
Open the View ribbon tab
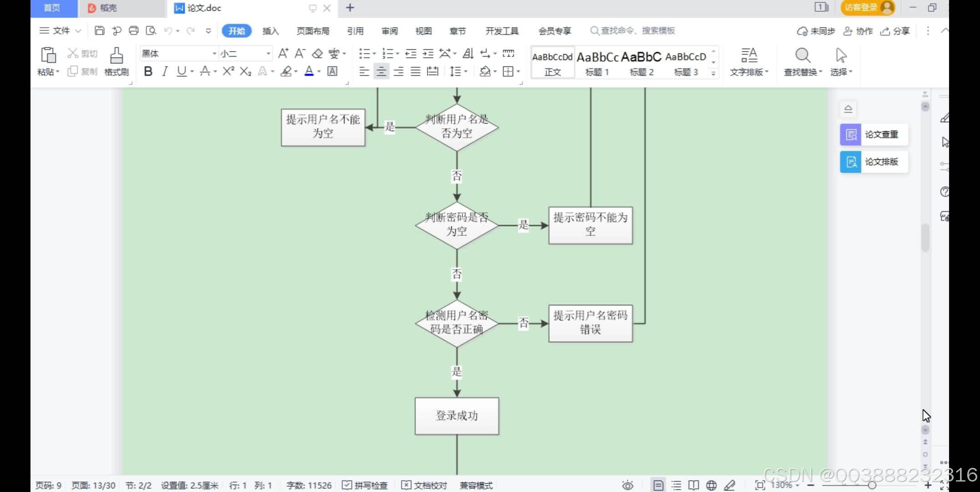424,31
